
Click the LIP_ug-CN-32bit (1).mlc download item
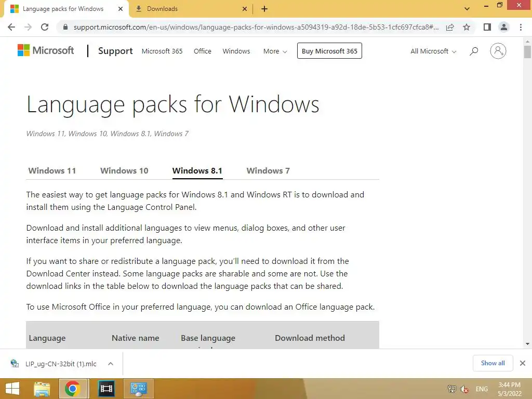(61, 364)
